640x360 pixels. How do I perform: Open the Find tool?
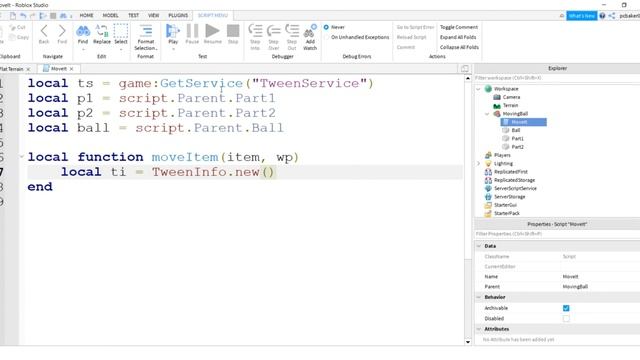point(83,34)
